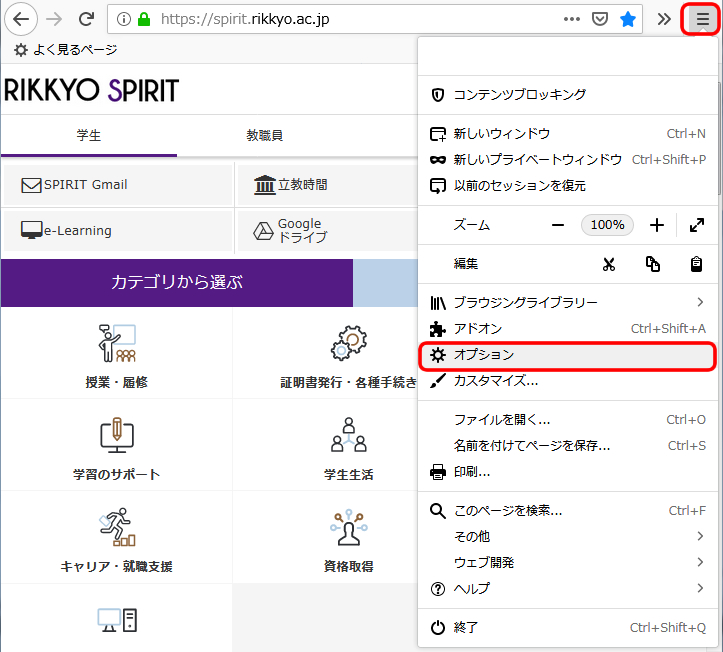
Task: Switch to the 教職員 tab
Action: click(x=265, y=135)
